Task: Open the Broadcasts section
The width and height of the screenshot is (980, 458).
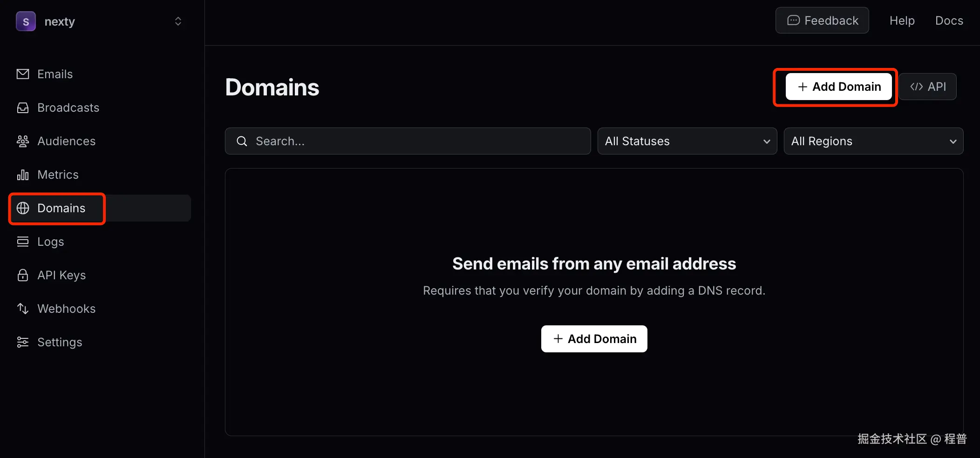Action: [x=68, y=108]
